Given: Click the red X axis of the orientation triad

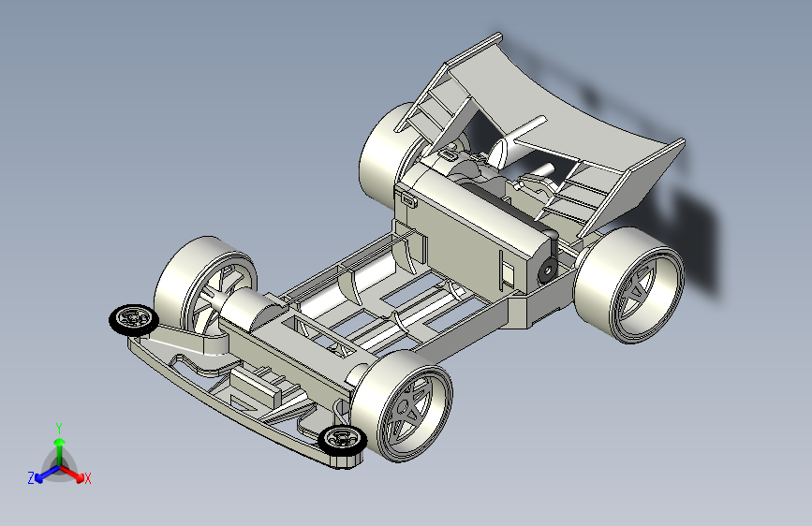Looking at the screenshot, I should click(72, 474).
